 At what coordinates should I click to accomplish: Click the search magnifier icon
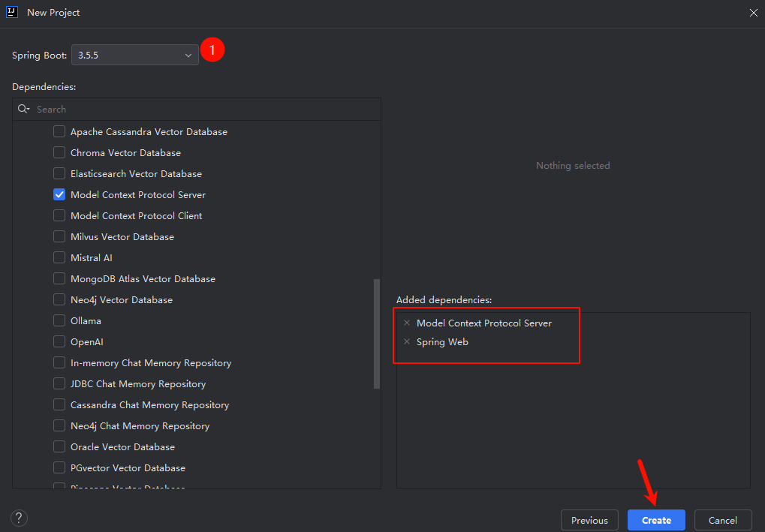(x=23, y=109)
